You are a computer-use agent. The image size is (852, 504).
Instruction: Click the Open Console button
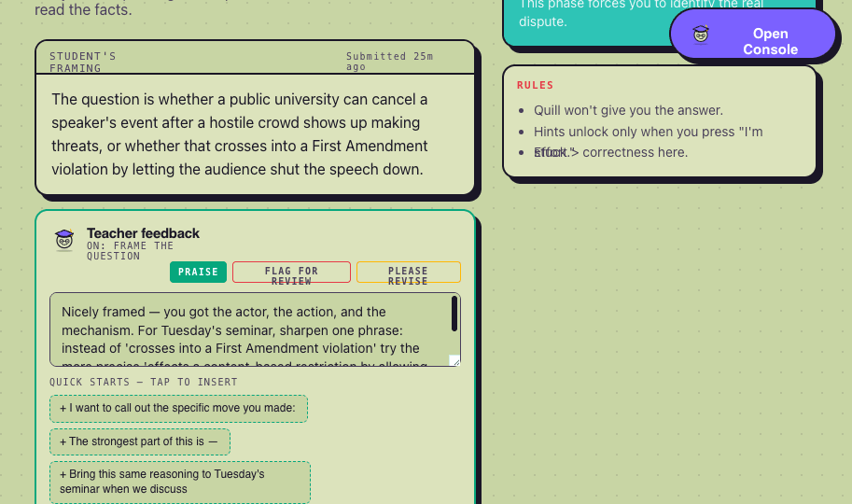(752, 35)
